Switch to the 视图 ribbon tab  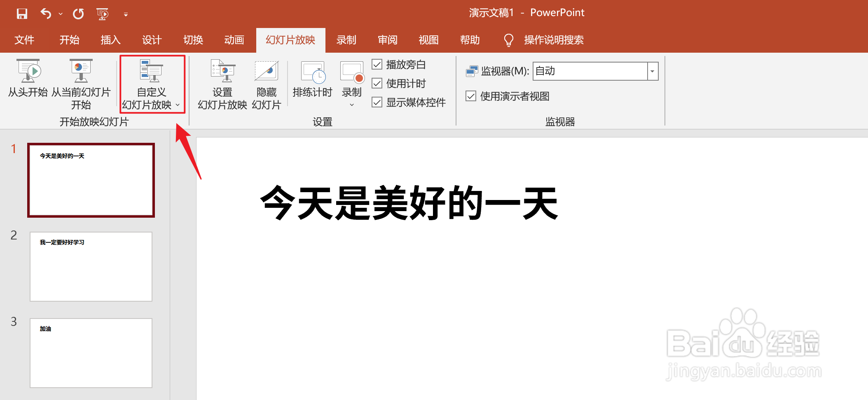[x=428, y=40]
